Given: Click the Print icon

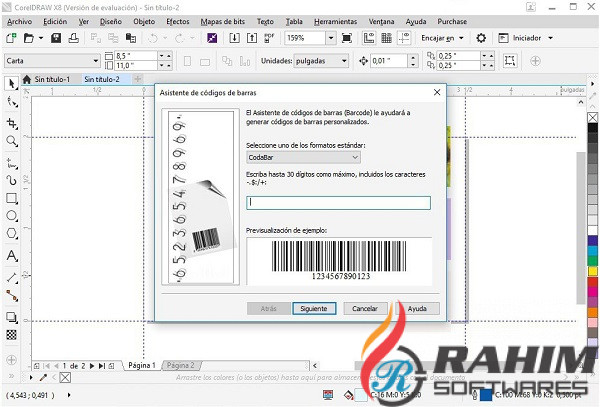Looking at the screenshot, I should click(73, 38).
